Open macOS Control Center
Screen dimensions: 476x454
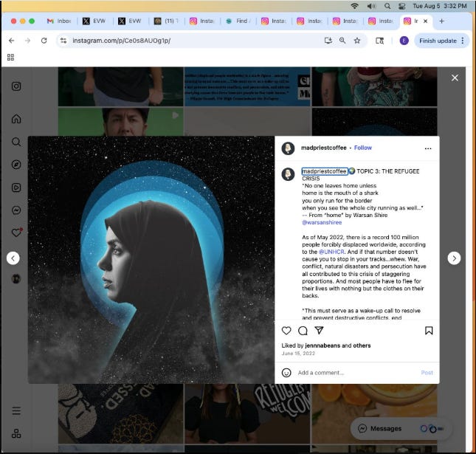(402, 6)
